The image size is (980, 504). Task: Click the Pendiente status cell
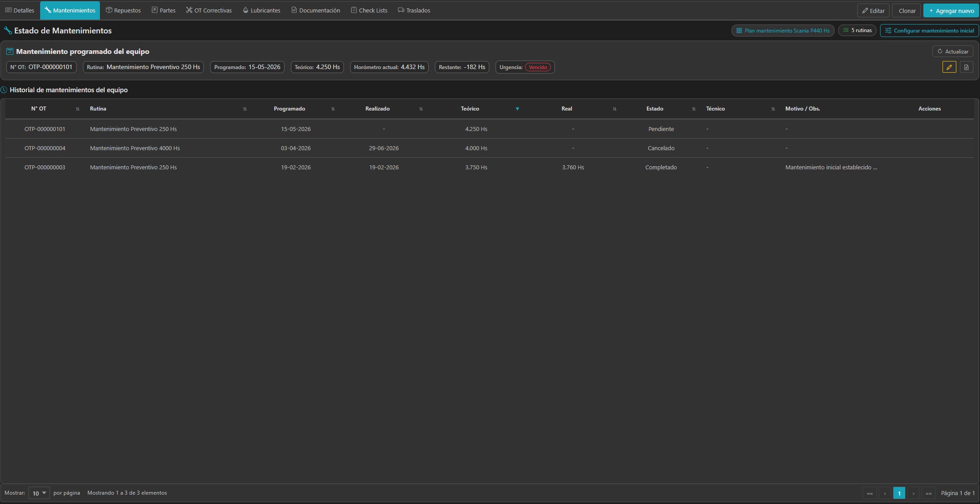coord(661,129)
